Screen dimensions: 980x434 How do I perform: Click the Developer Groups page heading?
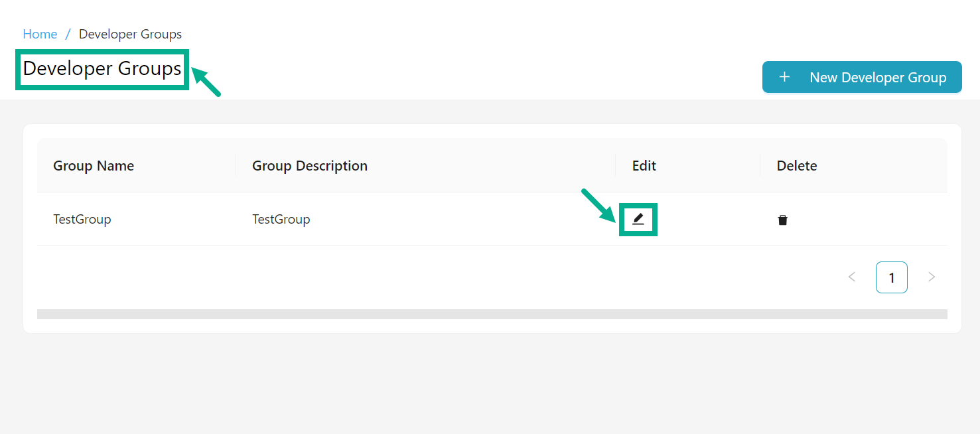point(102,68)
